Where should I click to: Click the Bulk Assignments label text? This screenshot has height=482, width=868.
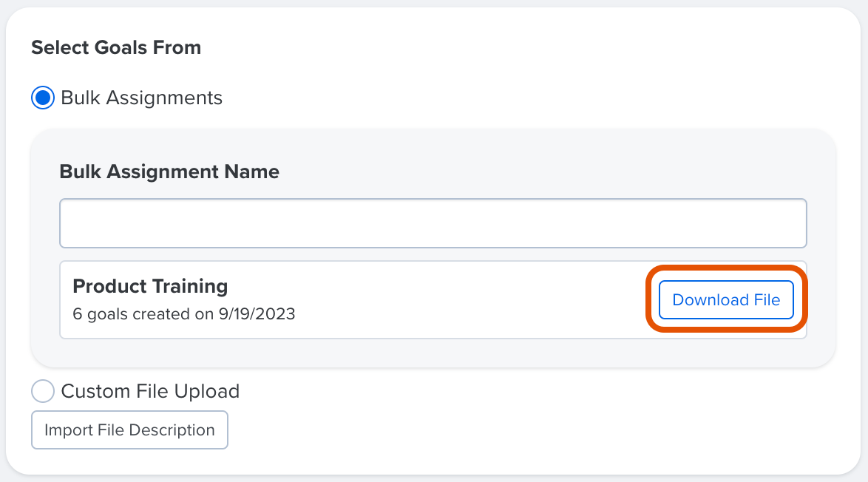140,97
